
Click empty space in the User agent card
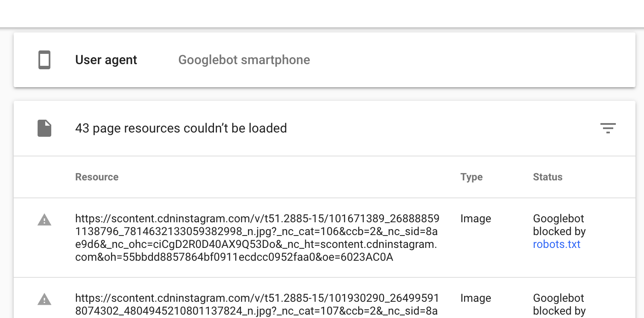470,60
